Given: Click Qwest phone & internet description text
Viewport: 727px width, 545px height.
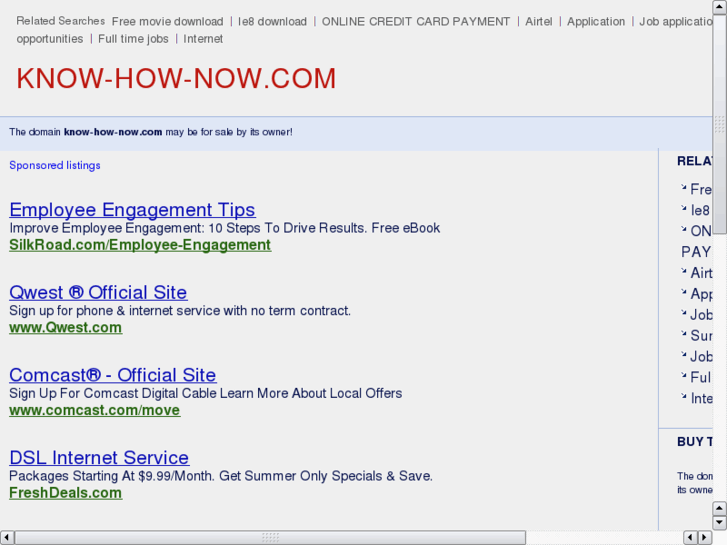Looking at the screenshot, I should 180,310.
